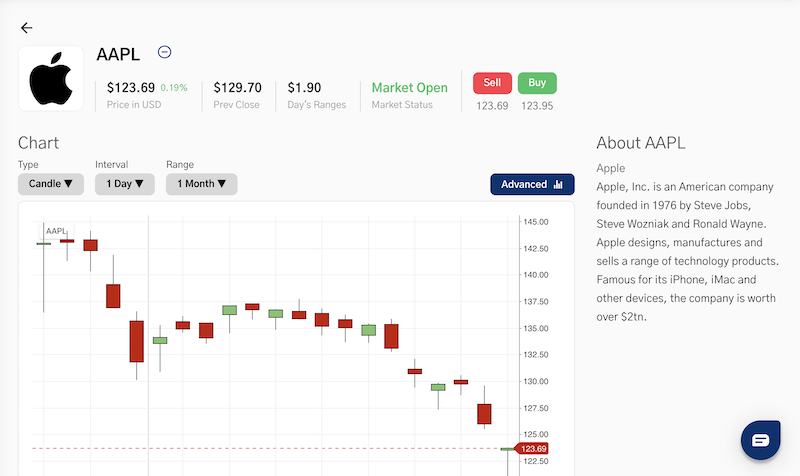Click the 123.69 current price marker
800x476 pixels.
click(532, 449)
